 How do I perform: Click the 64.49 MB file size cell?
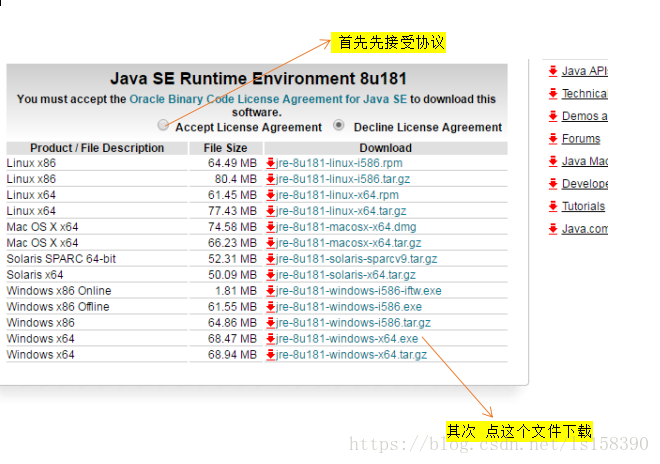click(226, 163)
